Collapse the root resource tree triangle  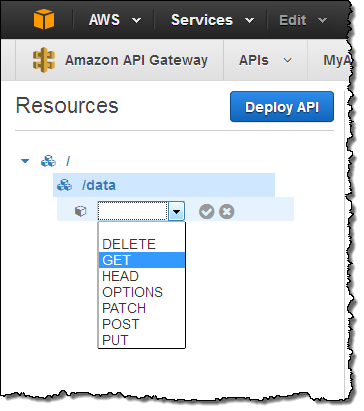tap(25, 161)
